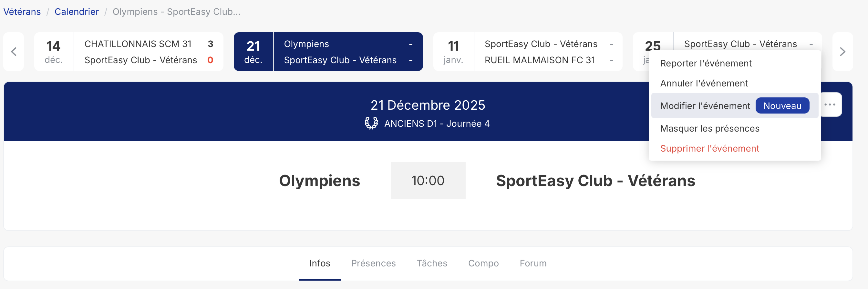Select Modifier l'événement menu entry
This screenshot has height=289, width=868.
coord(705,106)
